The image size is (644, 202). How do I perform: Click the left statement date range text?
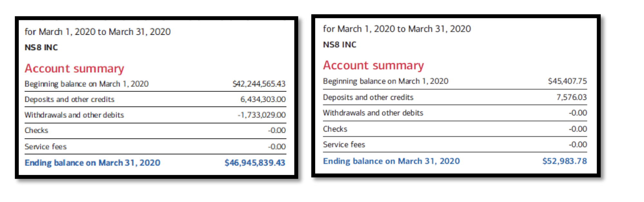[x=98, y=32]
